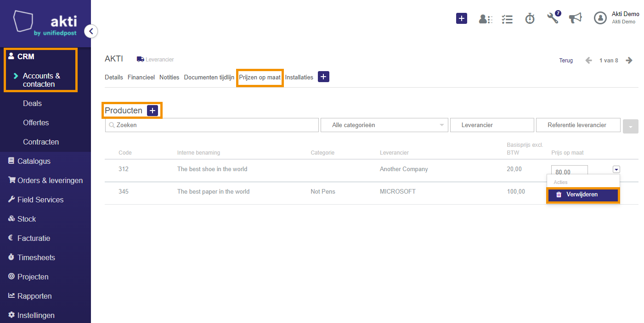Click the Categorie column header
644x323 pixels.
point(322,153)
